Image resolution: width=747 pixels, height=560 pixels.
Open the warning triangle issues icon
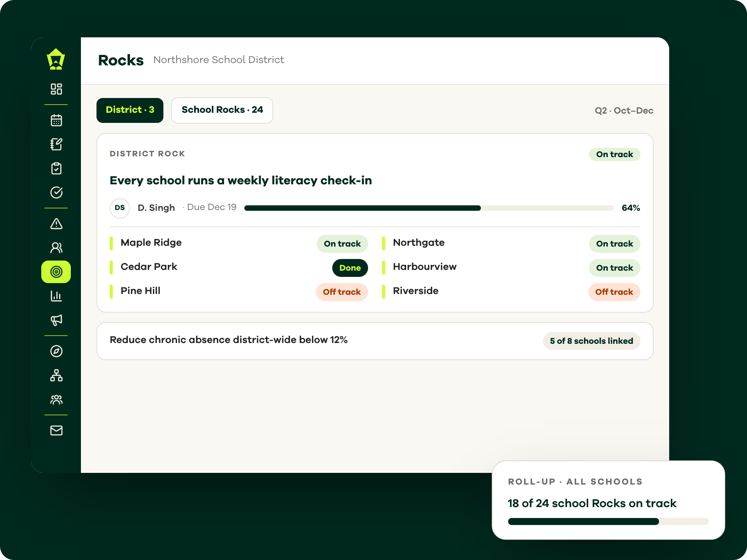56,224
